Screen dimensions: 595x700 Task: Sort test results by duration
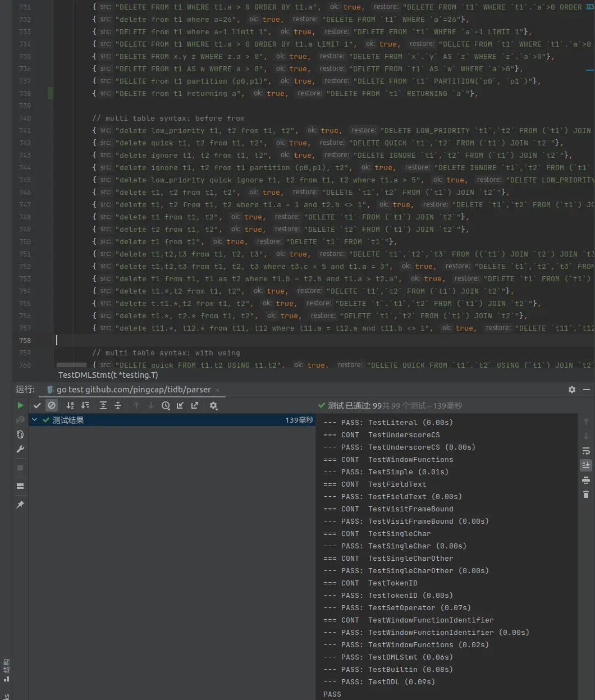(x=85, y=405)
